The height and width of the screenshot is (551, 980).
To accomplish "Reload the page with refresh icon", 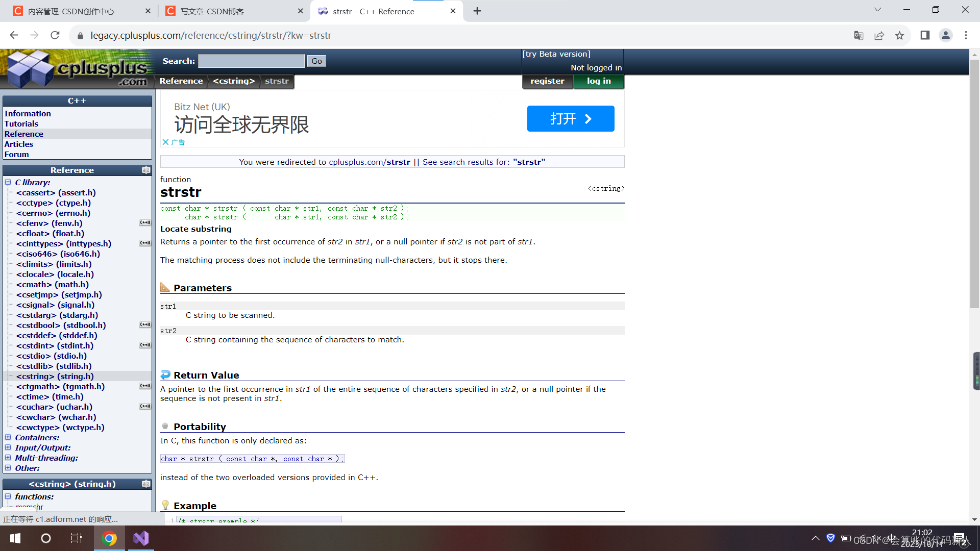I will click(x=55, y=35).
